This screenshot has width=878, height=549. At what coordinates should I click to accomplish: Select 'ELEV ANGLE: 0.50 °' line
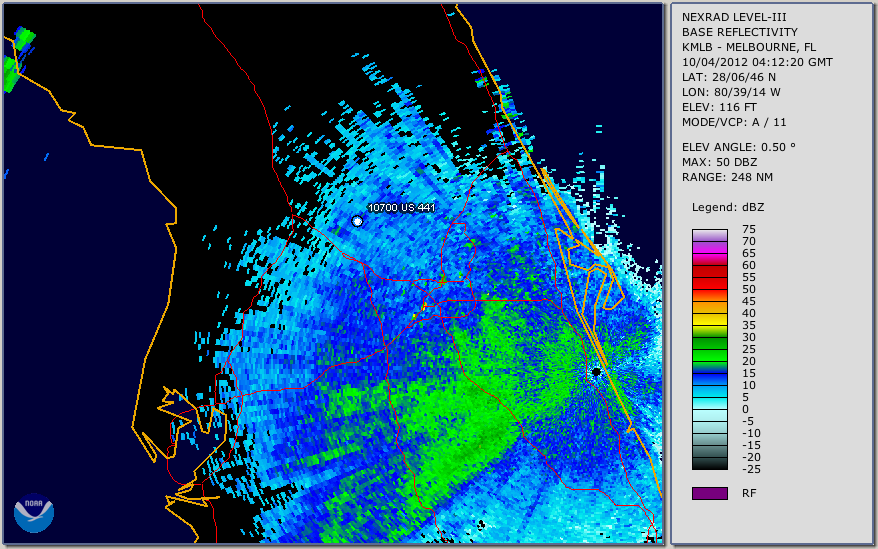pos(739,147)
